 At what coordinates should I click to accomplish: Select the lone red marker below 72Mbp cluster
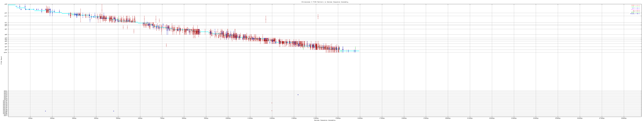pyautogui.click(x=166, y=45)
